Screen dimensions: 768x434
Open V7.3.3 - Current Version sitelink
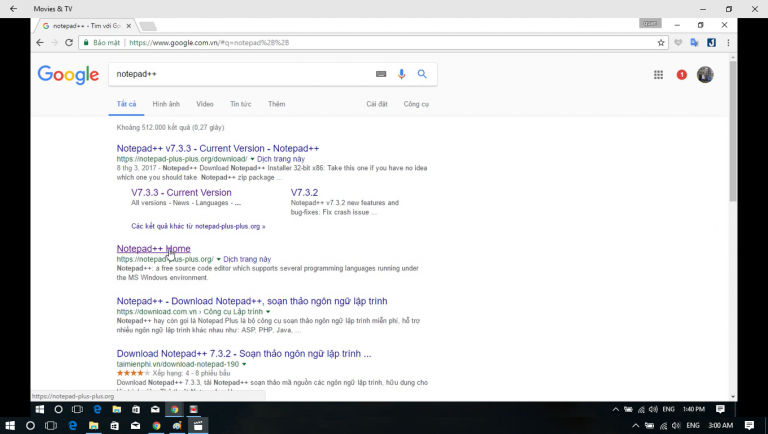click(181, 193)
